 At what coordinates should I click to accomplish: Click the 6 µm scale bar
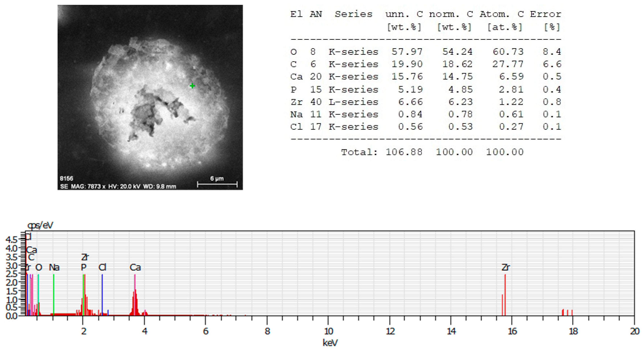pos(217,185)
